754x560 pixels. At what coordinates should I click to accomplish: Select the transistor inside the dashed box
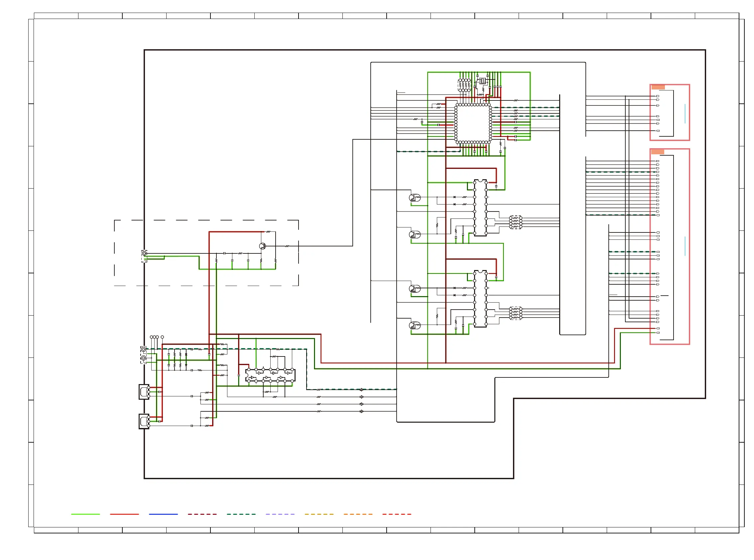[262, 246]
